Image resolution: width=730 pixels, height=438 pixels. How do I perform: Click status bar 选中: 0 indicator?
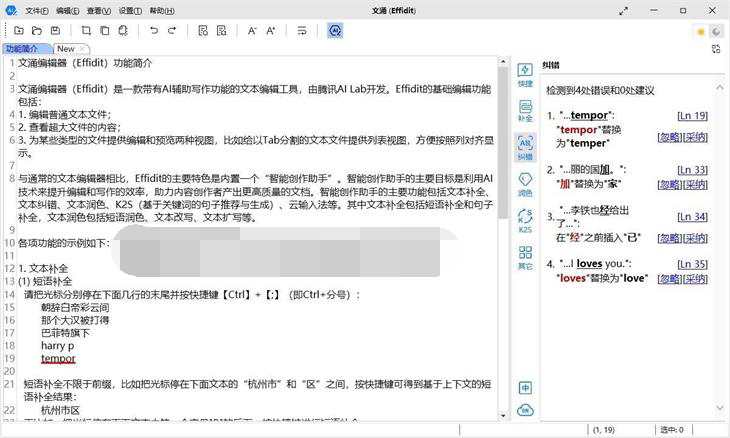pos(672,430)
